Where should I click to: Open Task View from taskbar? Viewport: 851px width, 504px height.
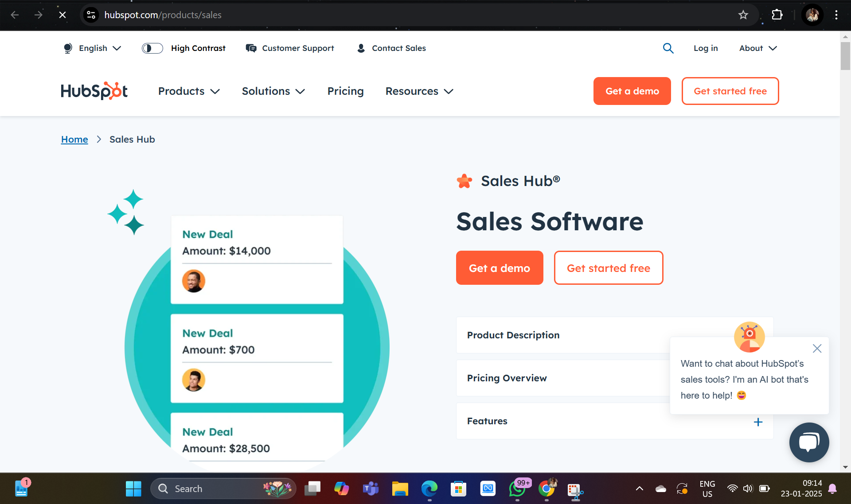tap(312, 488)
